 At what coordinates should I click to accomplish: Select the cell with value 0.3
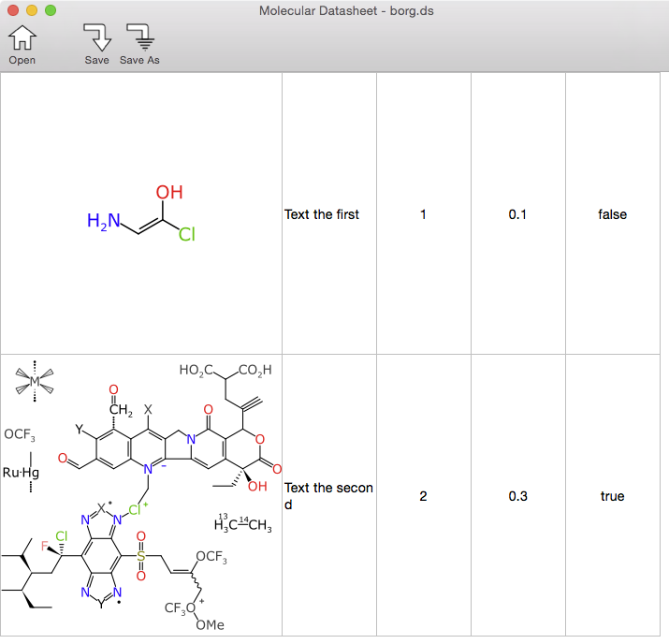(x=517, y=496)
